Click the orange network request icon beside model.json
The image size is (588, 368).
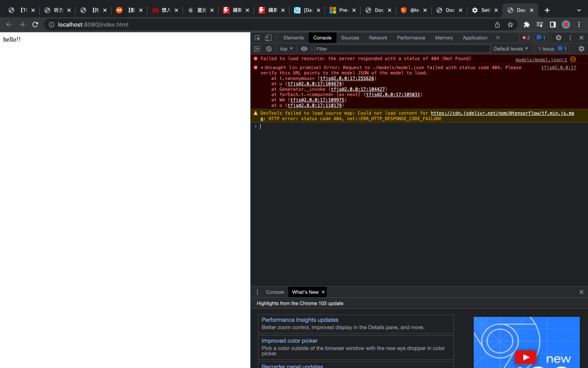pyautogui.click(x=572, y=59)
